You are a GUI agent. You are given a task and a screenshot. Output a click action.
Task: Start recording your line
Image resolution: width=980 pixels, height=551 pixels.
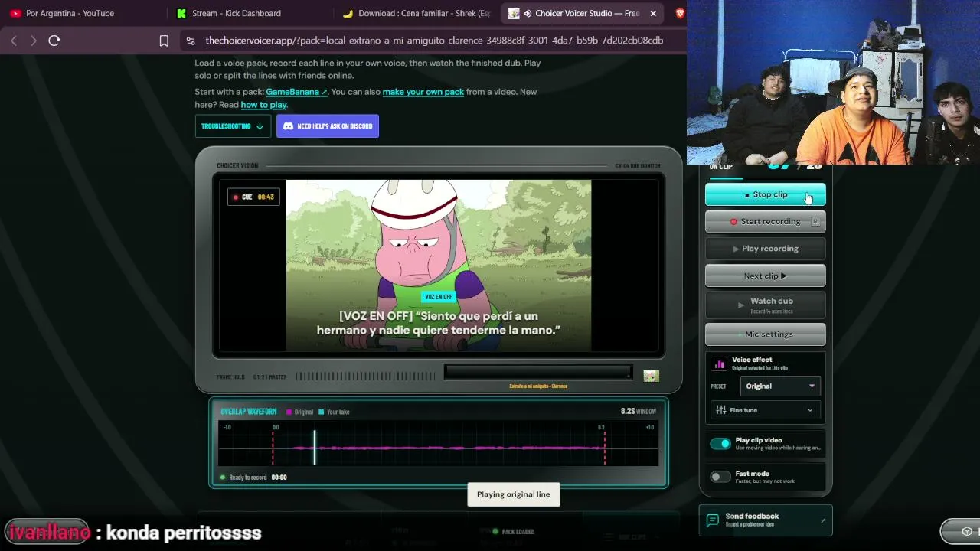[x=766, y=222]
